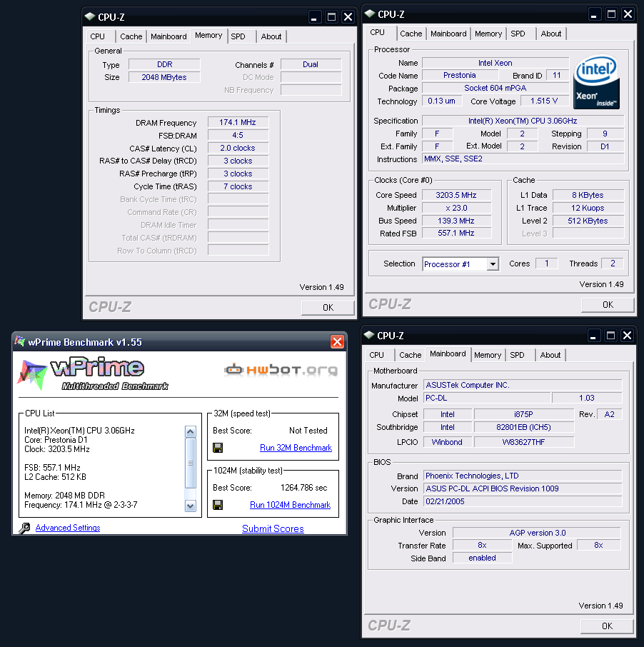Click the Level 2 512 KBytes cache field
This screenshot has height=647, width=644.
click(588, 221)
